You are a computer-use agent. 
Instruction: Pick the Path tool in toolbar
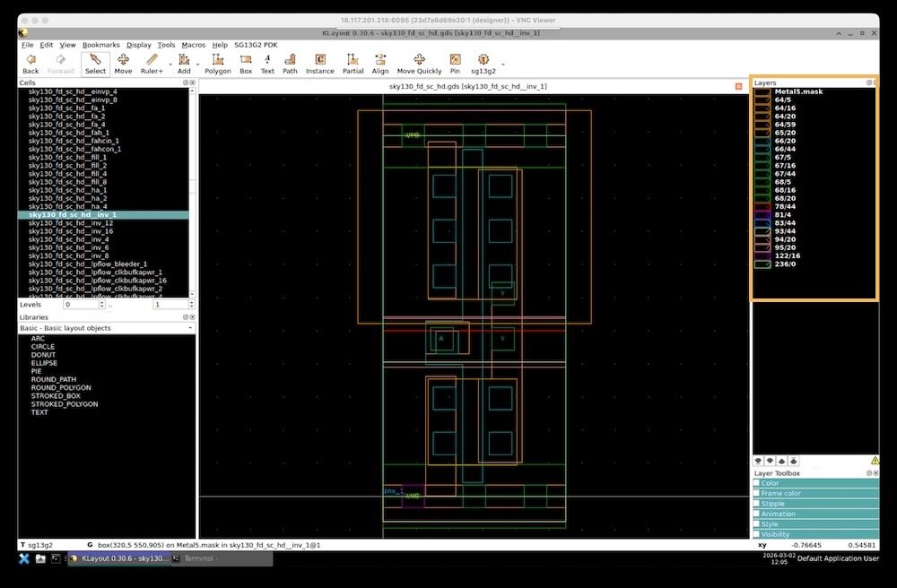click(x=290, y=63)
